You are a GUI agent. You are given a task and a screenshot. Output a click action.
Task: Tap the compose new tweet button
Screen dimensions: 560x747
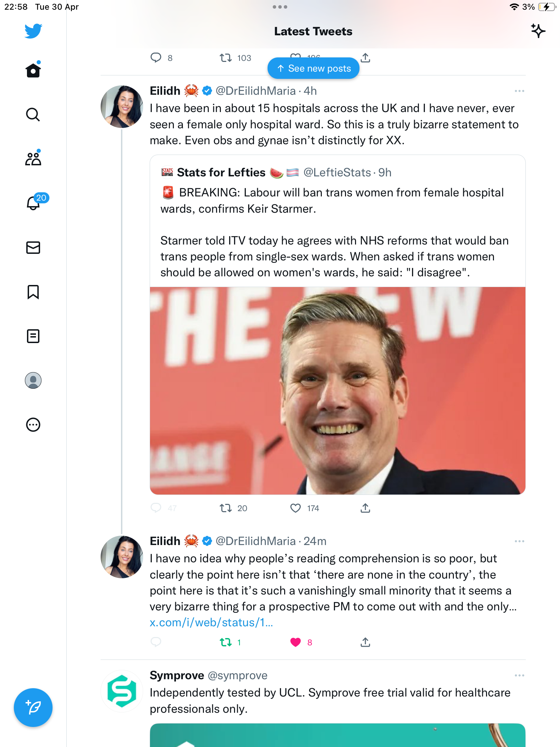click(x=33, y=708)
